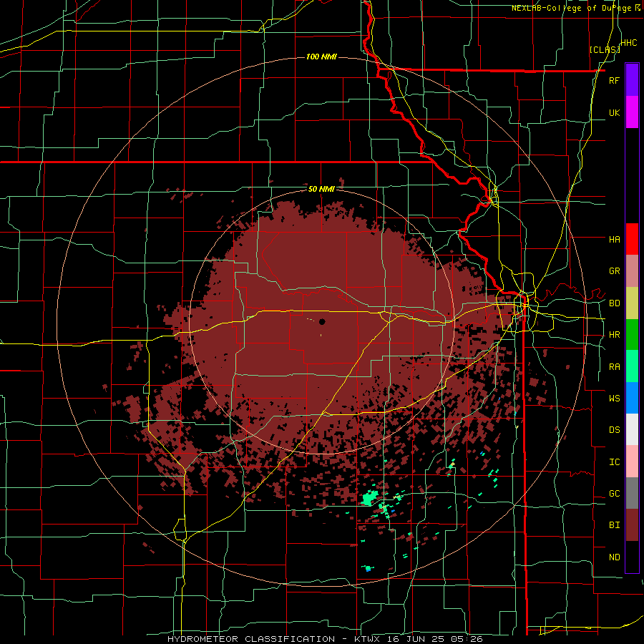This screenshot has width=644, height=644.
Task: Click the 'GC' legend label
Action: click(614, 494)
